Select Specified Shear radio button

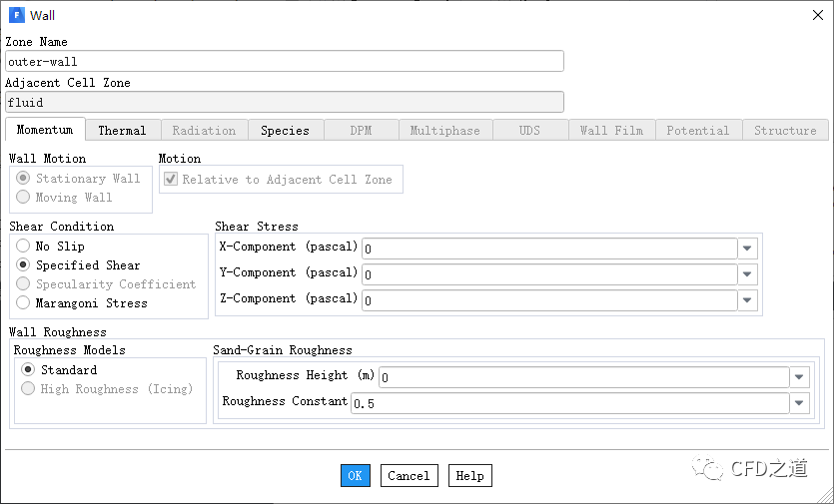click(x=23, y=265)
